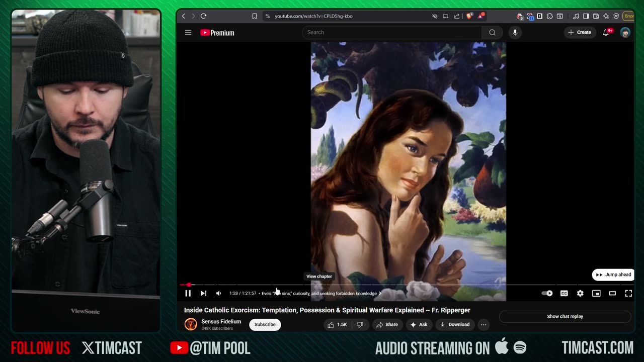
Task: Open Brave Rewards triangle icon
Action: coord(481,16)
